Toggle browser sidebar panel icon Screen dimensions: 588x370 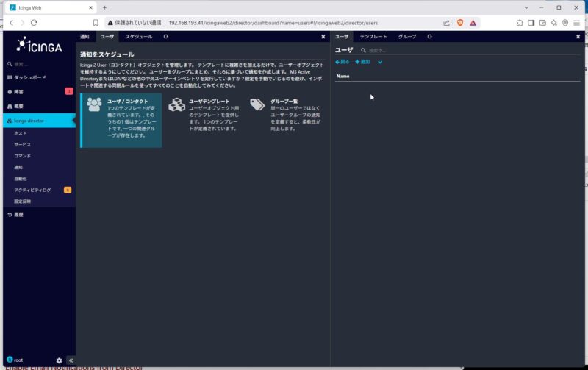(x=531, y=23)
